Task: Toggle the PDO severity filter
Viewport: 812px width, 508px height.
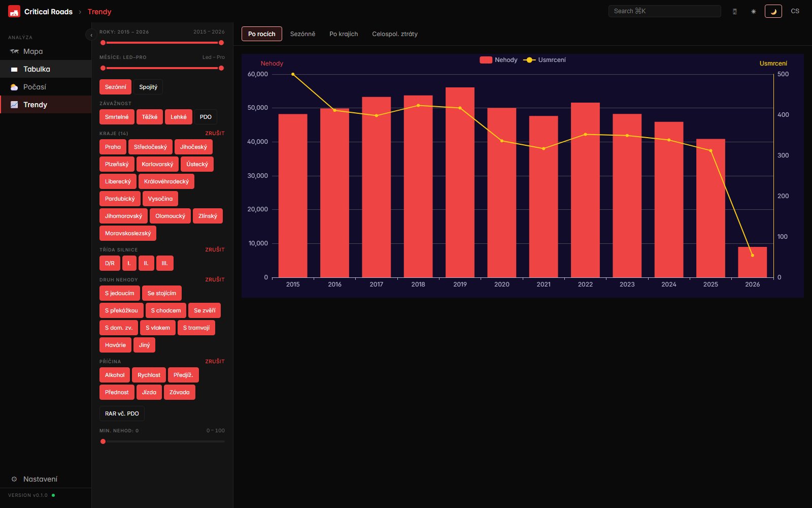Action: pos(206,117)
